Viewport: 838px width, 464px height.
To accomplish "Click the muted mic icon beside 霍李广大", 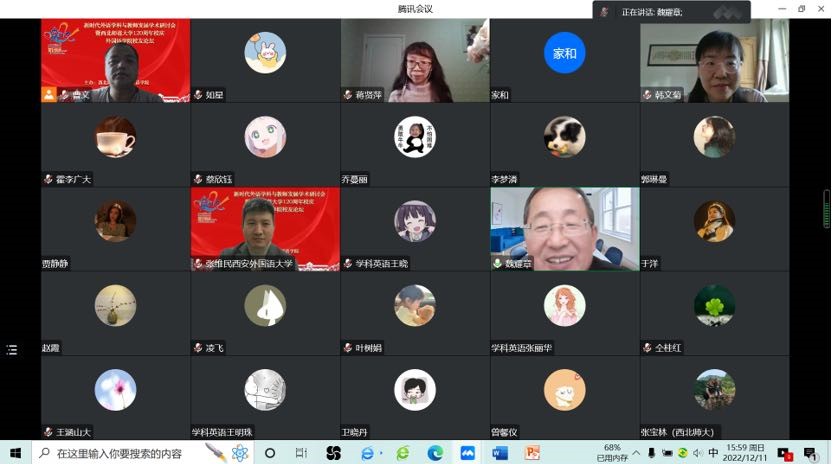I will 49,179.
